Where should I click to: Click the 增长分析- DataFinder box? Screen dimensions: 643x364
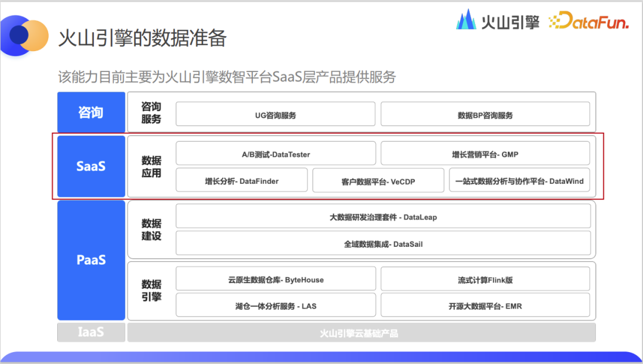coord(242,180)
